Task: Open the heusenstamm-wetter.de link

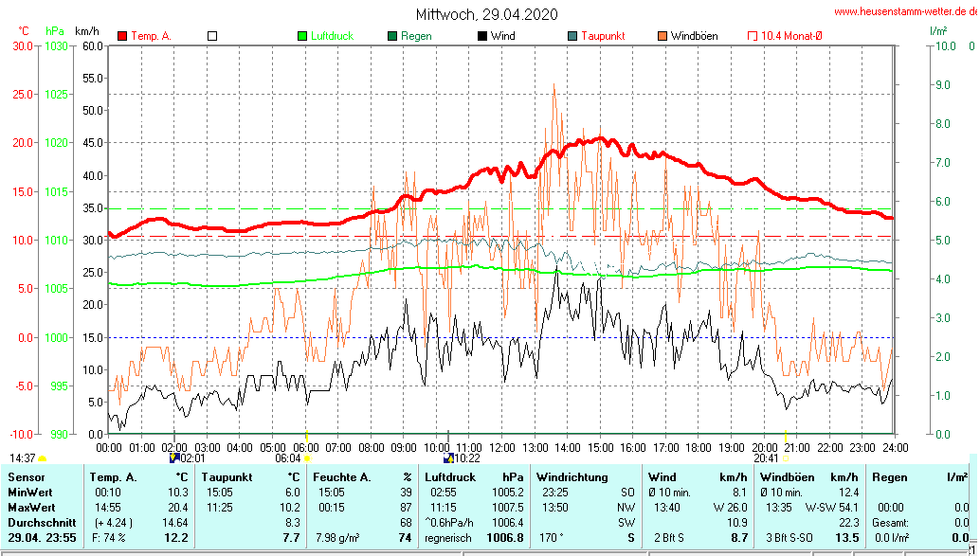Action: 904,11
